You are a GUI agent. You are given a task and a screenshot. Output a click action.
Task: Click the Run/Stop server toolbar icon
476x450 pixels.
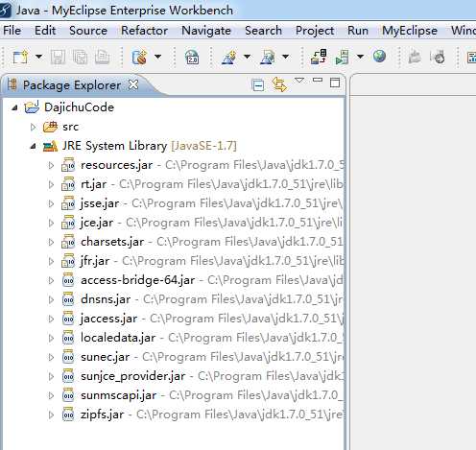tap(342, 58)
